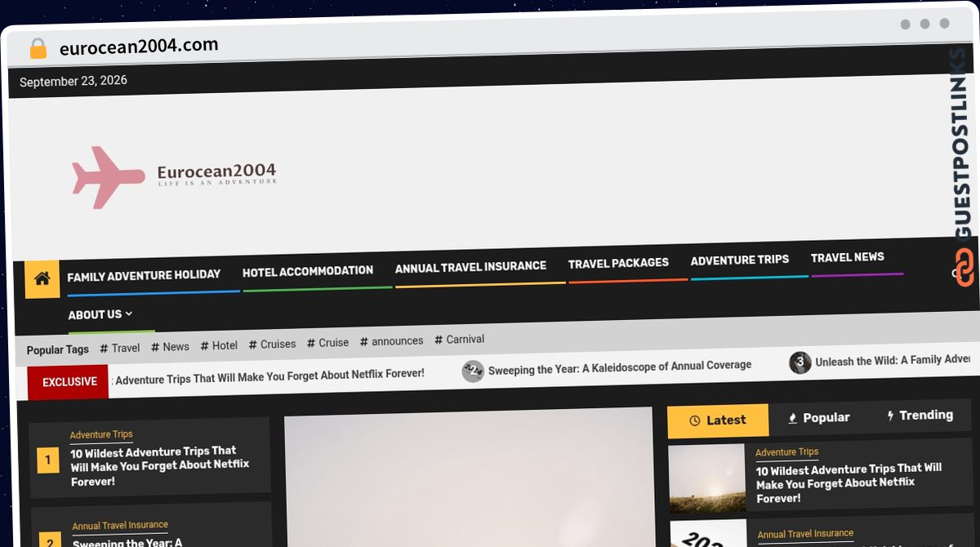Viewport: 980px width, 547px height.
Task: Click the large featured image in center
Action: (x=469, y=477)
